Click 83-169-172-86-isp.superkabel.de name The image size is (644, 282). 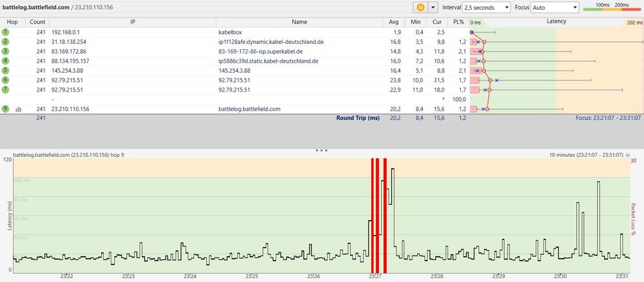[x=260, y=52]
